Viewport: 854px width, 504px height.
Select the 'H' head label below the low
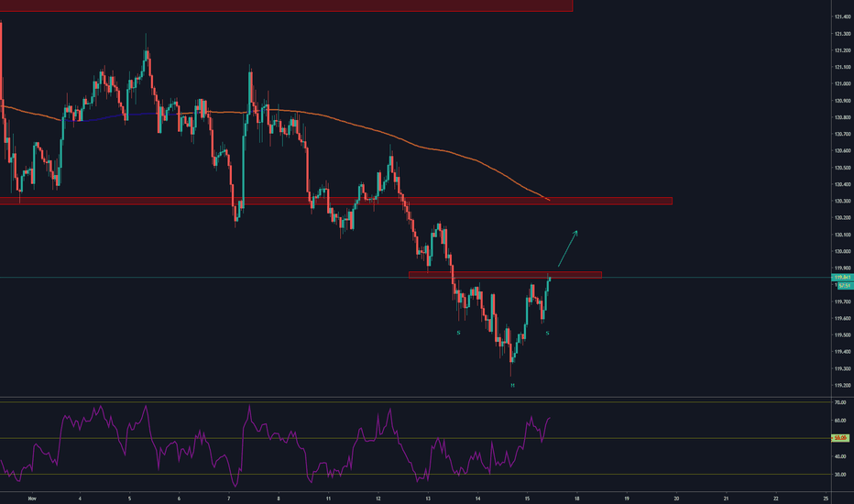[512, 385]
